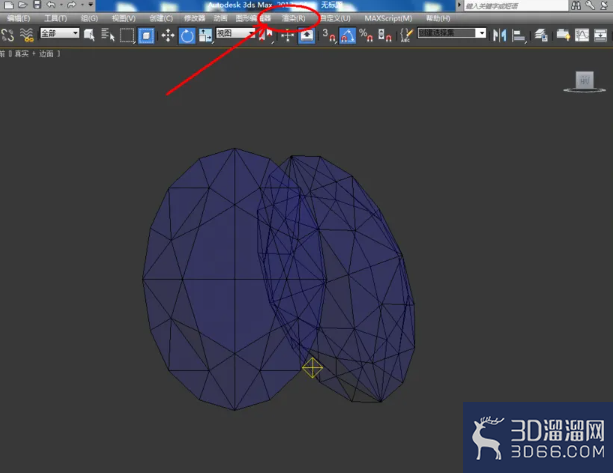
Task: Expand the InfoCenter arrow beside search box
Action: click(459, 5)
